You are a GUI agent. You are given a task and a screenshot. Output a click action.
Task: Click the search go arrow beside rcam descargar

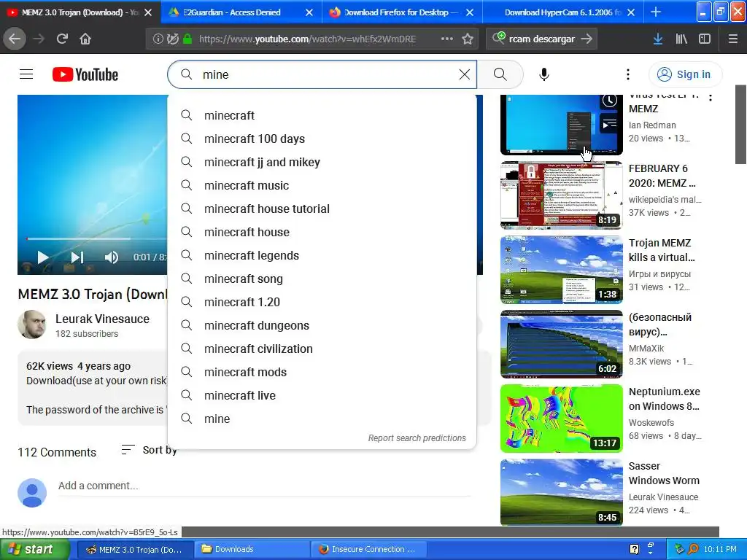pyautogui.click(x=587, y=39)
